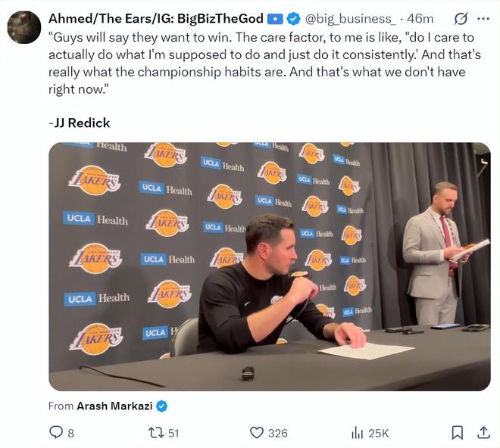
Task: Click the 46m timestamp
Action: [420, 18]
